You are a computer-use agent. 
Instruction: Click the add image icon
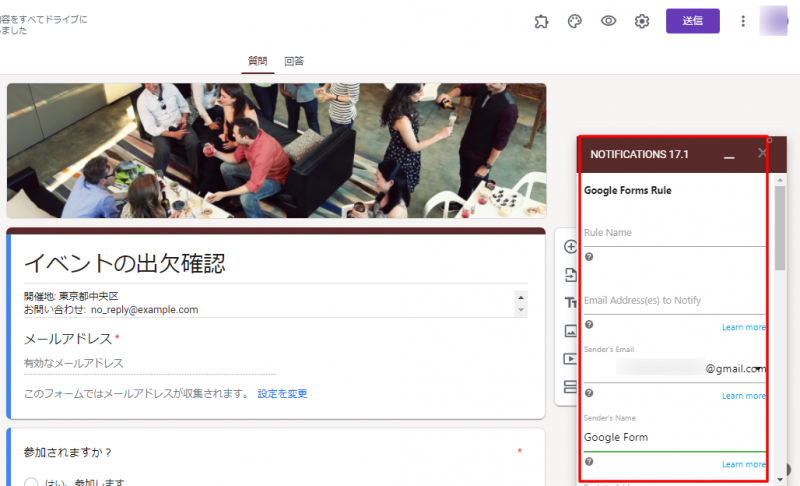pos(571,331)
